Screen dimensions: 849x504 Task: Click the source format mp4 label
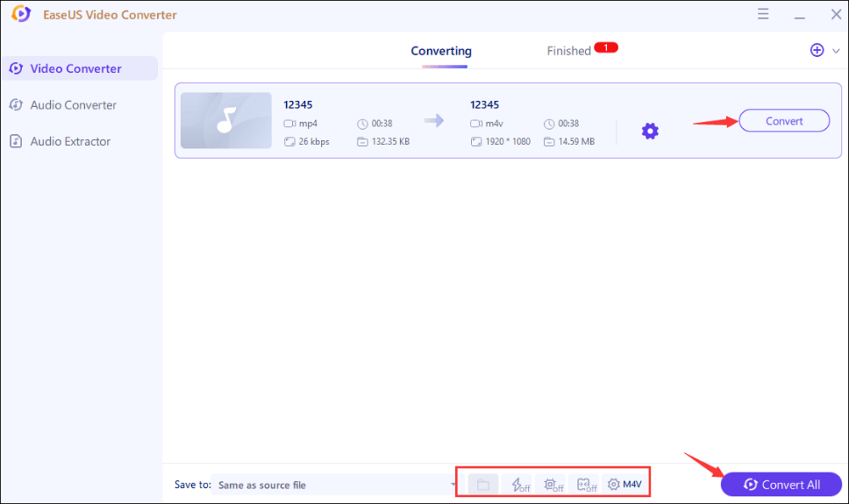pyautogui.click(x=307, y=123)
